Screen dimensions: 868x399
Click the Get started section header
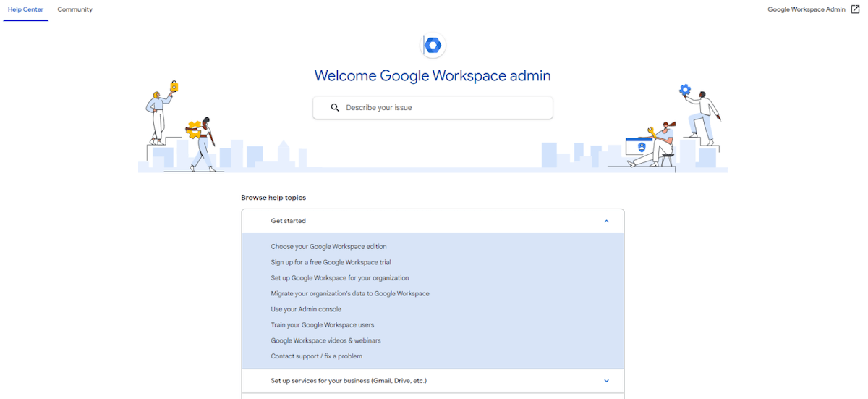433,221
